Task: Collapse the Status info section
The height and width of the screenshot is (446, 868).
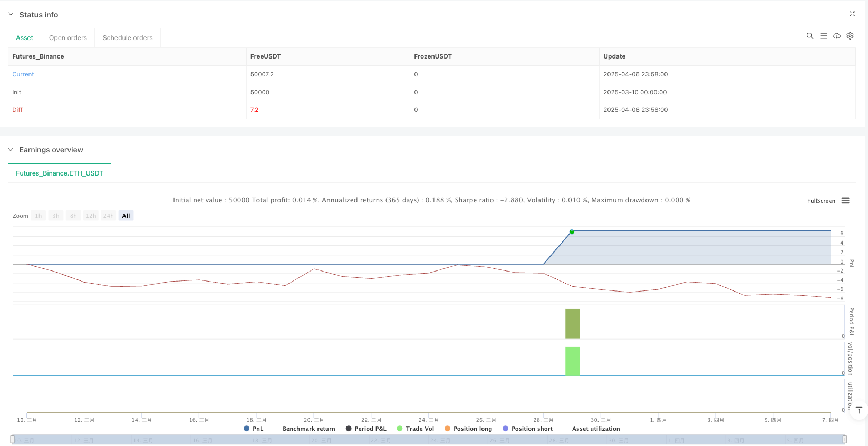Action: (x=11, y=15)
